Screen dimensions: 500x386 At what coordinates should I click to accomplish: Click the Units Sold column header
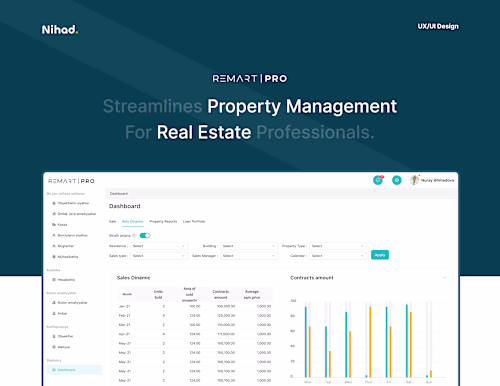(158, 294)
